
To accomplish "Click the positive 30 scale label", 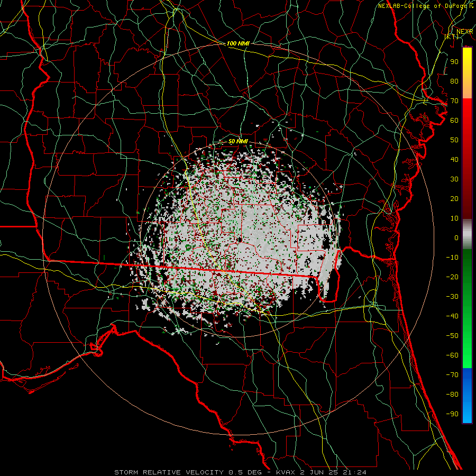I will (454, 179).
